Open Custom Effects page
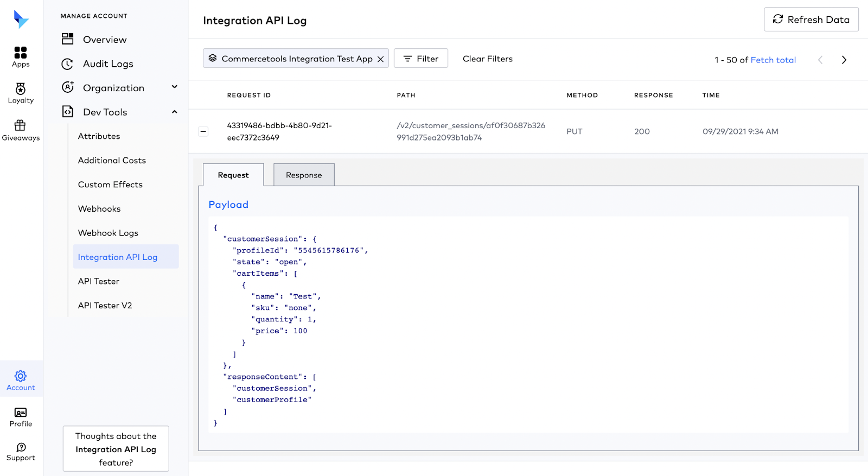Viewport: 868px width, 476px height. point(110,185)
